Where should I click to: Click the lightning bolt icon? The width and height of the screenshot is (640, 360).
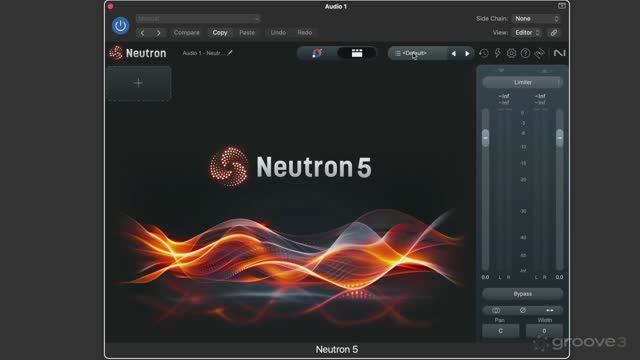(x=498, y=53)
